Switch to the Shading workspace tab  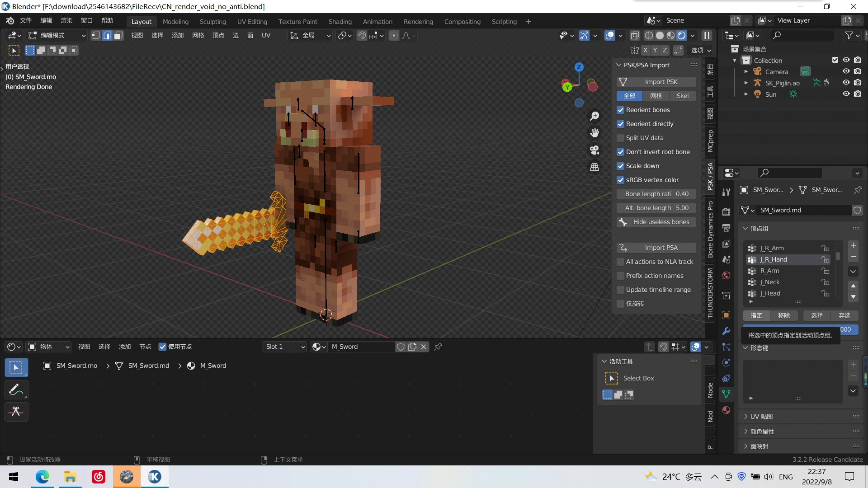[x=340, y=21]
